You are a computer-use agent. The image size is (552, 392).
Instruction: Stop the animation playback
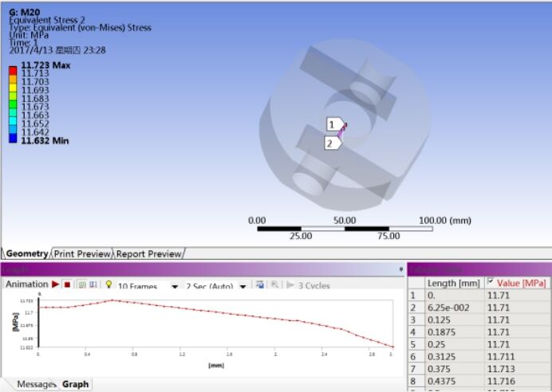click(x=67, y=284)
